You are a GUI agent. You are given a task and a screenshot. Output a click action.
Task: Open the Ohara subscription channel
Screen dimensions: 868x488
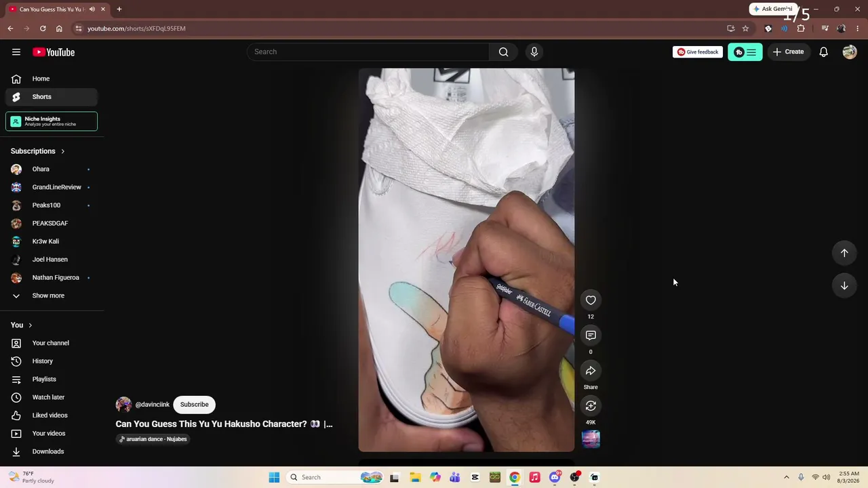[x=52, y=169]
